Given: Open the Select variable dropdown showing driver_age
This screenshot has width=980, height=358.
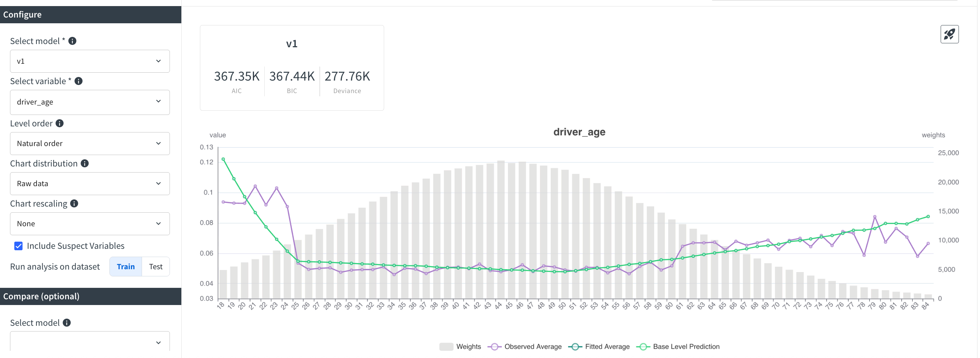Looking at the screenshot, I should (x=90, y=102).
